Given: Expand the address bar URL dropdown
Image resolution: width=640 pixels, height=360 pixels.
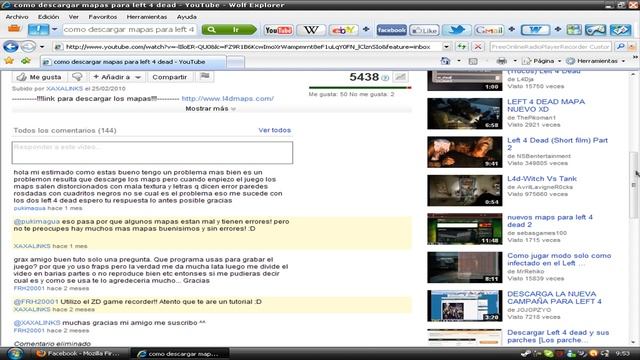Looking at the screenshot, I should (446, 47).
